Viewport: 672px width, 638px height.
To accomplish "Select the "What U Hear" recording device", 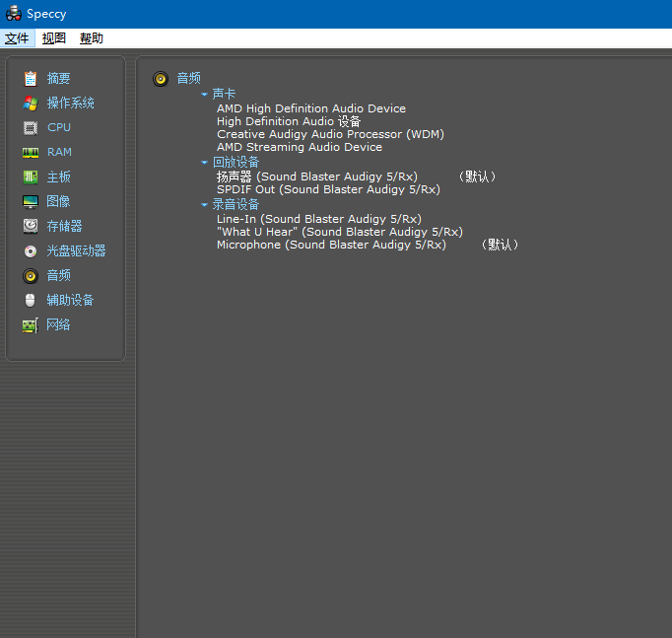I will (339, 232).
